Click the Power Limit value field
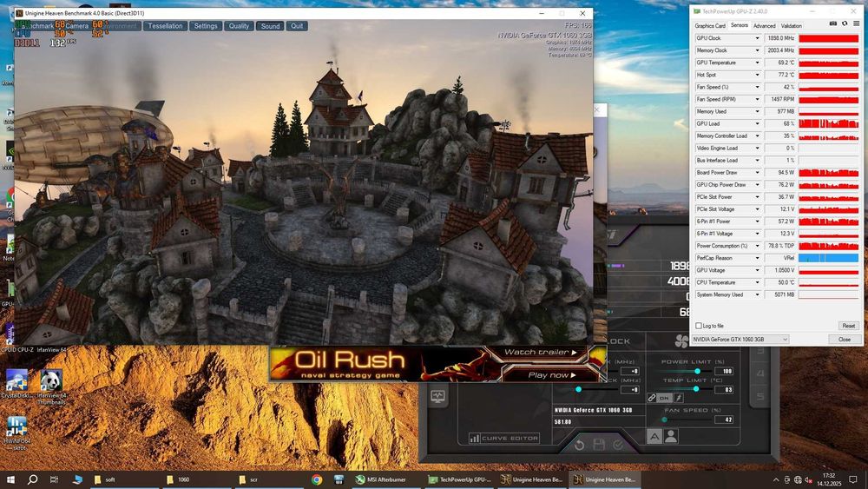 (725, 371)
